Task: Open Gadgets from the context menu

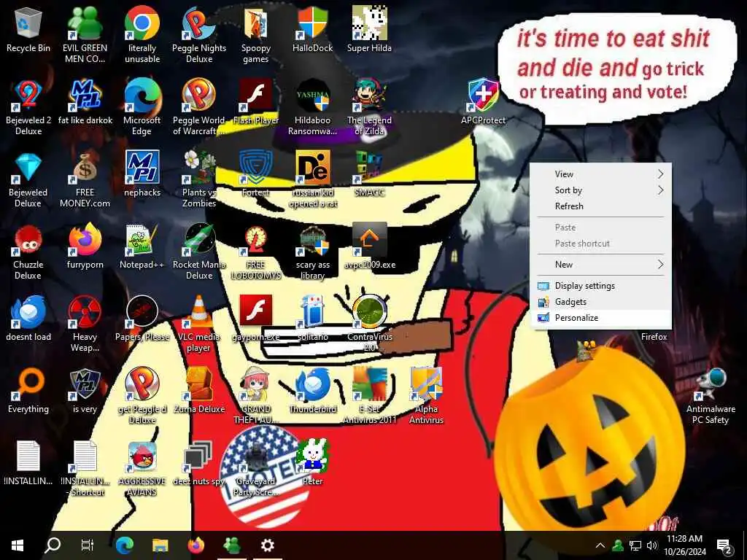Action: pyautogui.click(x=601, y=302)
